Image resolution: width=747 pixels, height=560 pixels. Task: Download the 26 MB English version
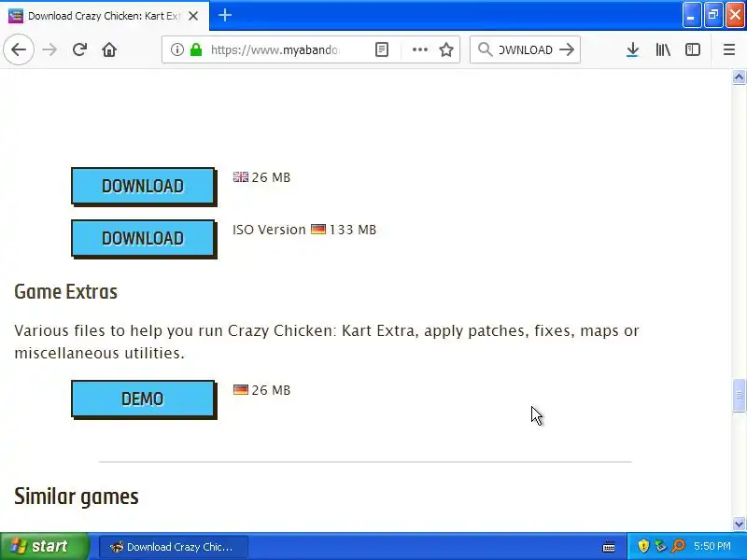tap(143, 186)
